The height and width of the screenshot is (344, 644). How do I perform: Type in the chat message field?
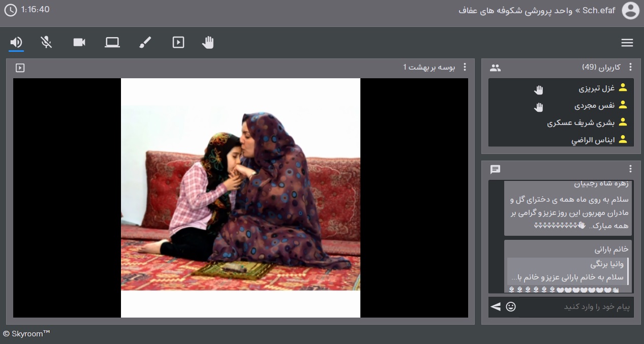point(574,307)
